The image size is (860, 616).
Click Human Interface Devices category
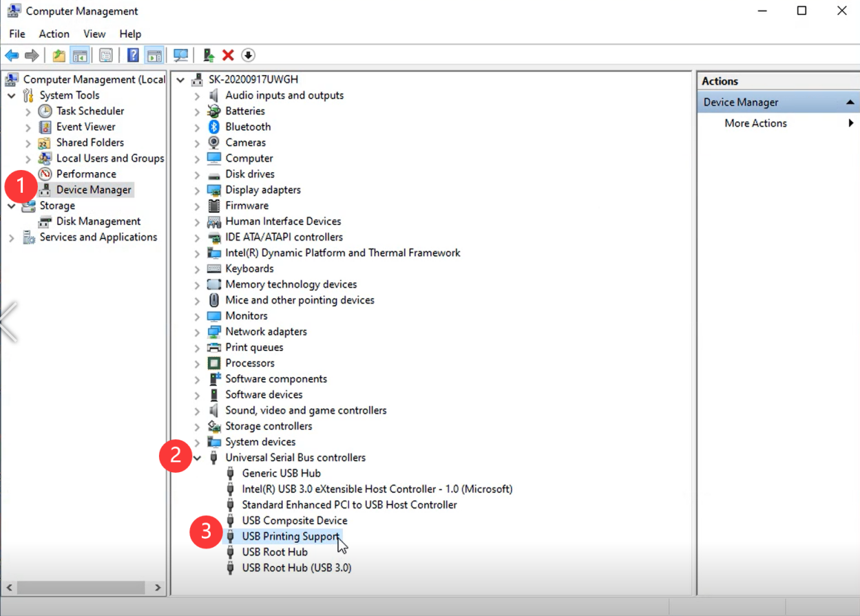click(283, 222)
